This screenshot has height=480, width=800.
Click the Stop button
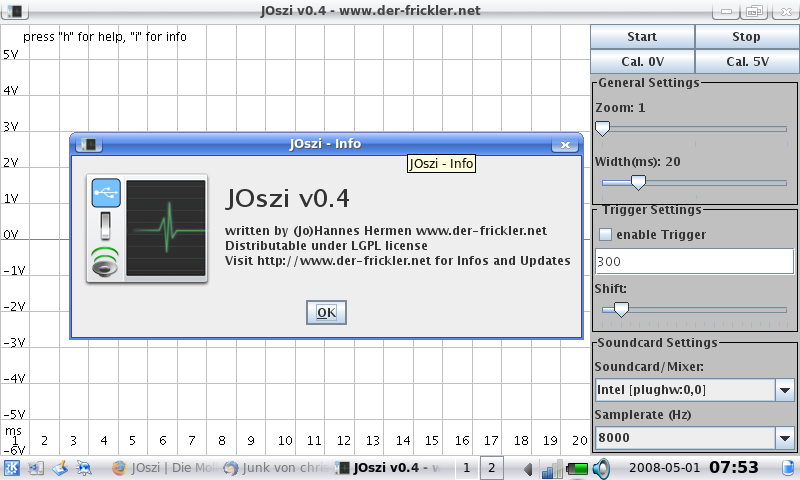(746, 37)
